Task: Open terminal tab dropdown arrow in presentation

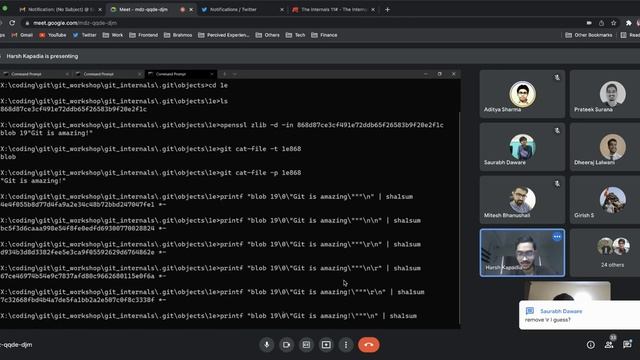Action: (x=235, y=74)
